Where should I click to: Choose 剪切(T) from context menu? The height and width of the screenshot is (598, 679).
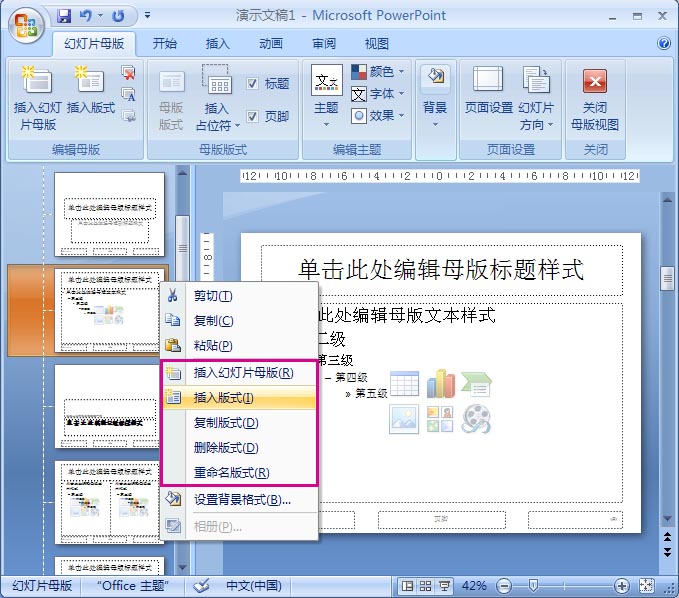pyautogui.click(x=239, y=296)
